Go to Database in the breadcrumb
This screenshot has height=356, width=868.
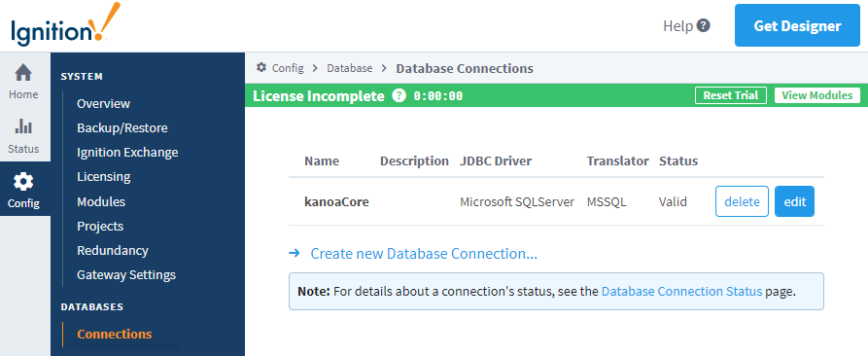pyautogui.click(x=349, y=68)
